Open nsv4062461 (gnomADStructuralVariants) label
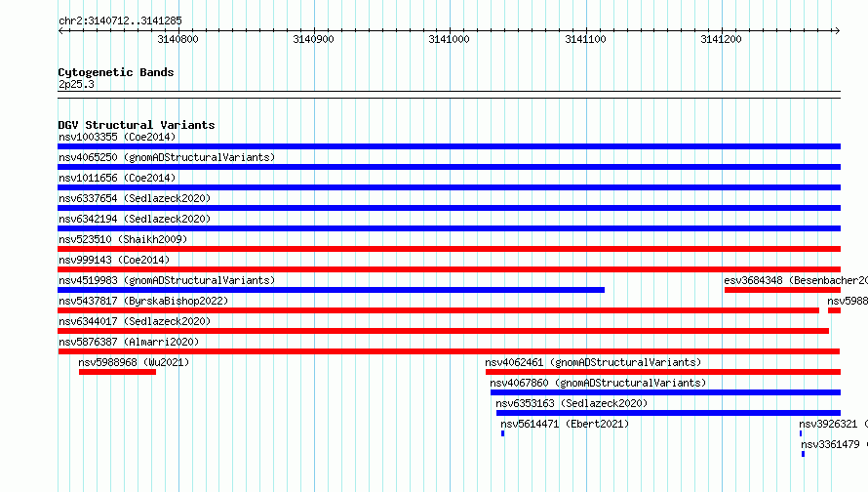This screenshot has height=492, width=868. (x=593, y=362)
